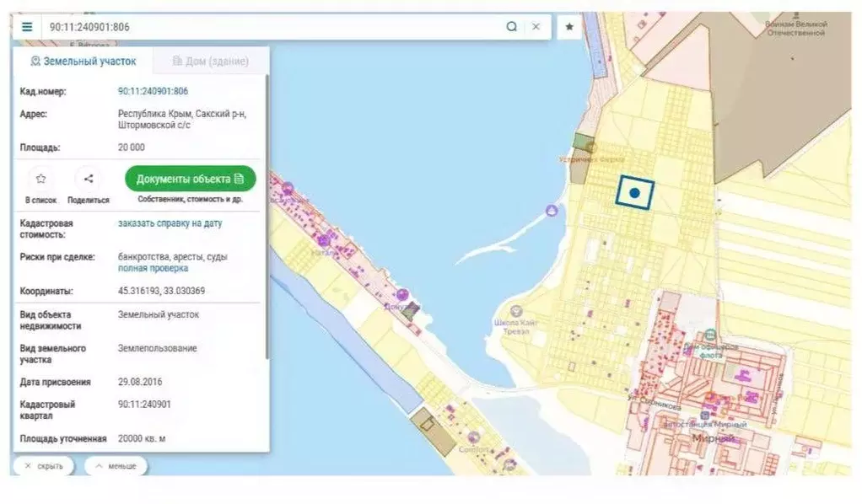The width and height of the screenshot is (862, 504).
Task: Click purple marker in the bay
Action: click(x=552, y=211)
